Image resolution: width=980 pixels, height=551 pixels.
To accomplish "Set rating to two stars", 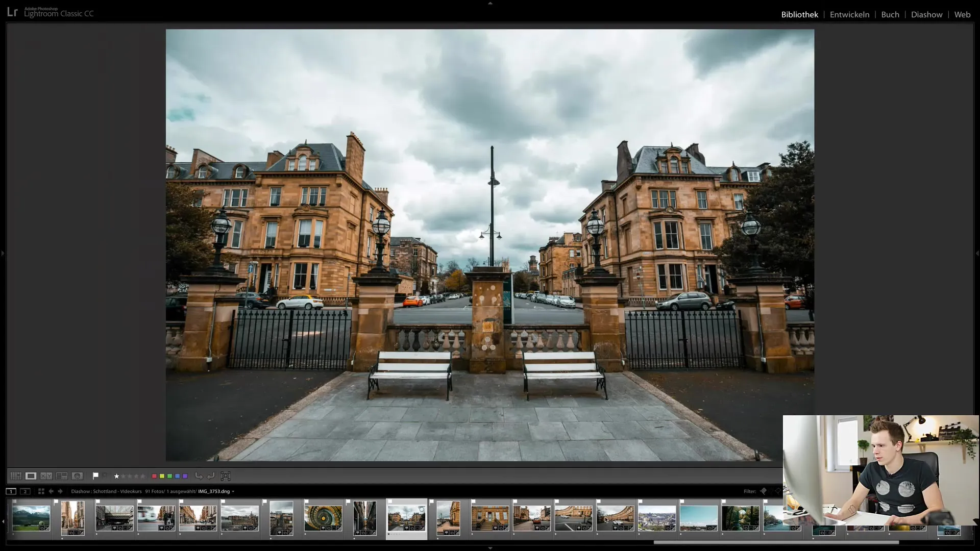I will (x=123, y=476).
